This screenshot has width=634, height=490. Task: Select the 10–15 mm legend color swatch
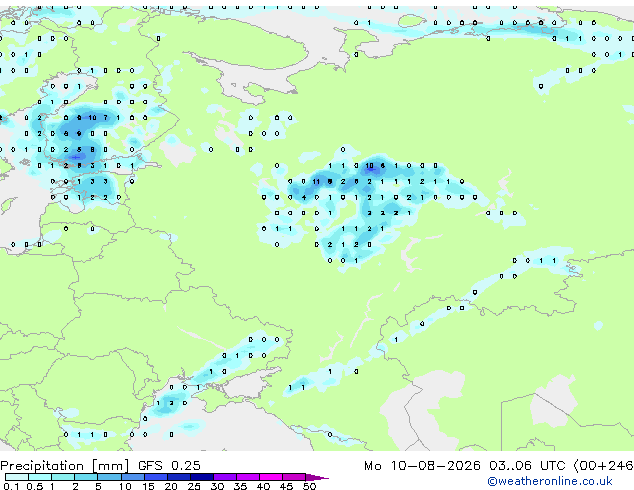[x=133, y=477]
